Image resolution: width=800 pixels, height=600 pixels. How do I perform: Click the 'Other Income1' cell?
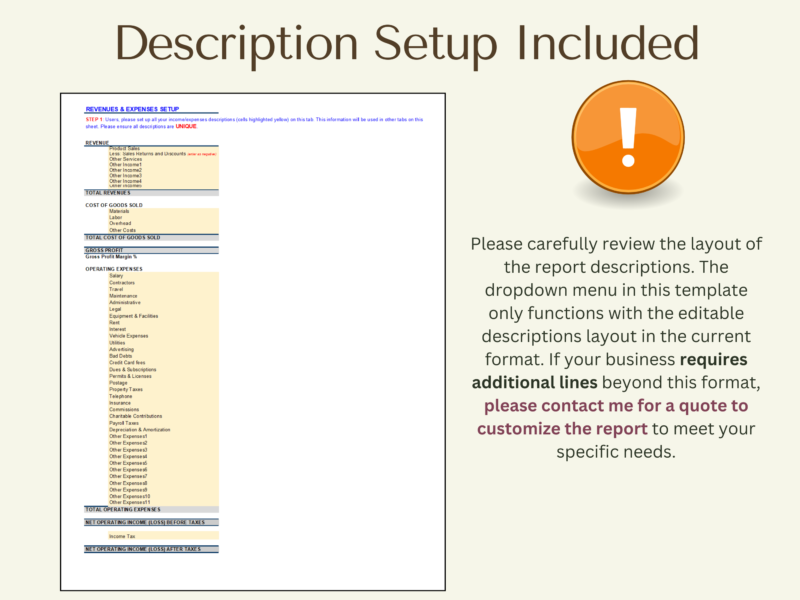click(x=163, y=165)
